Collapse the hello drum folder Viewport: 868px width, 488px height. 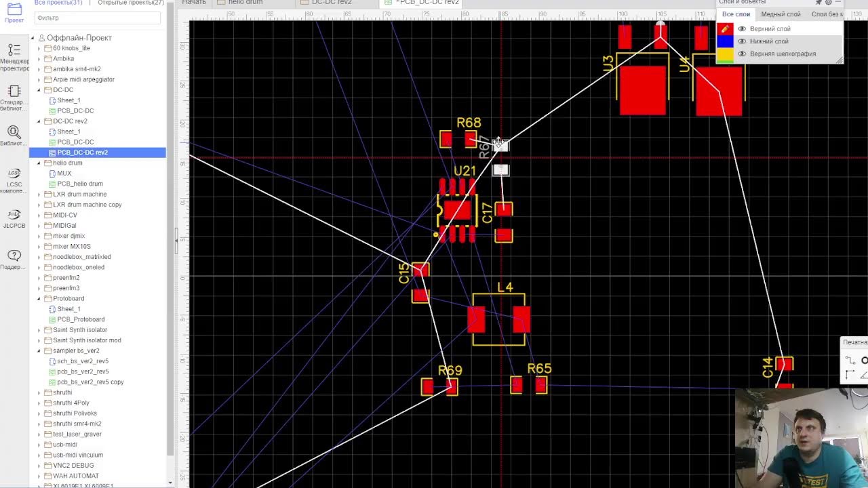pyautogui.click(x=39, y=163)
